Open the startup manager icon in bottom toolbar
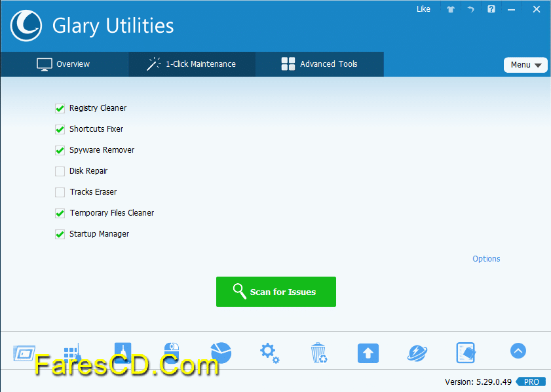 pos(24,353)
